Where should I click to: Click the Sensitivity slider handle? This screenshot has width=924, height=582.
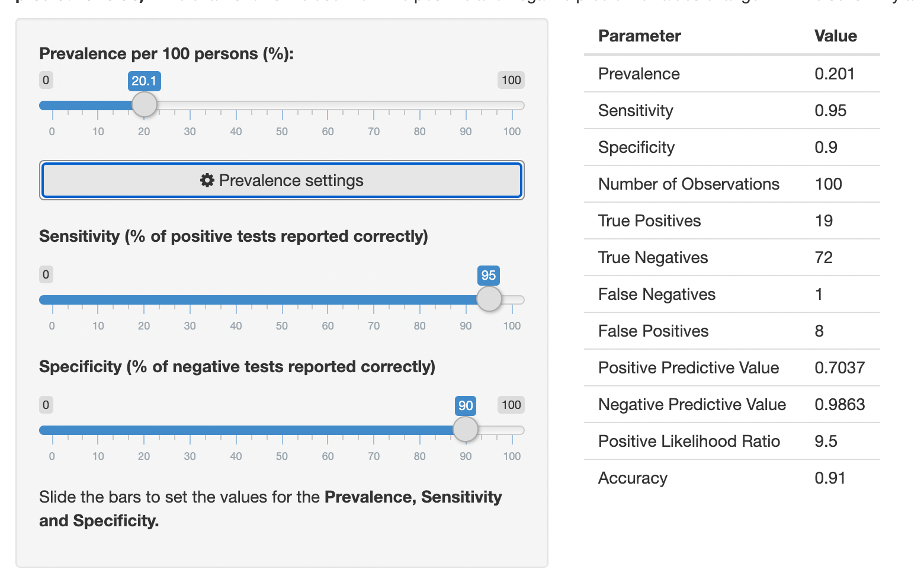pyautogui.click(x=489, y=299)
